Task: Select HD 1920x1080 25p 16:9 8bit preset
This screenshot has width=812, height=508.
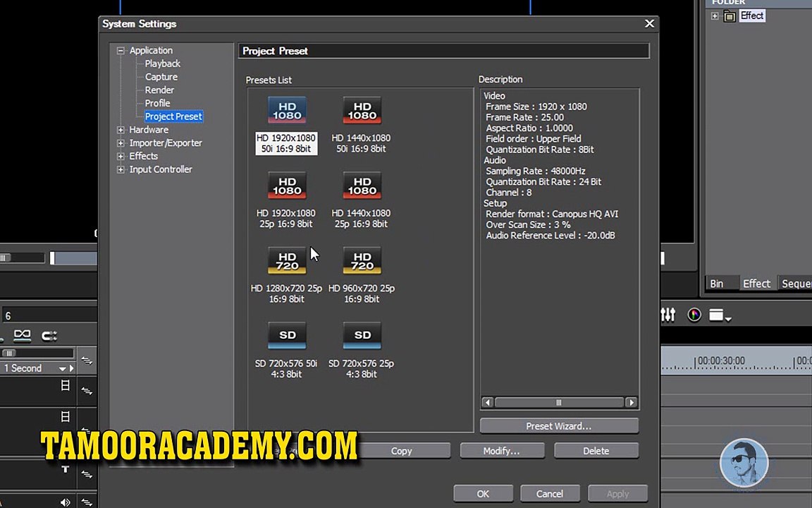Action: point(286,200)
